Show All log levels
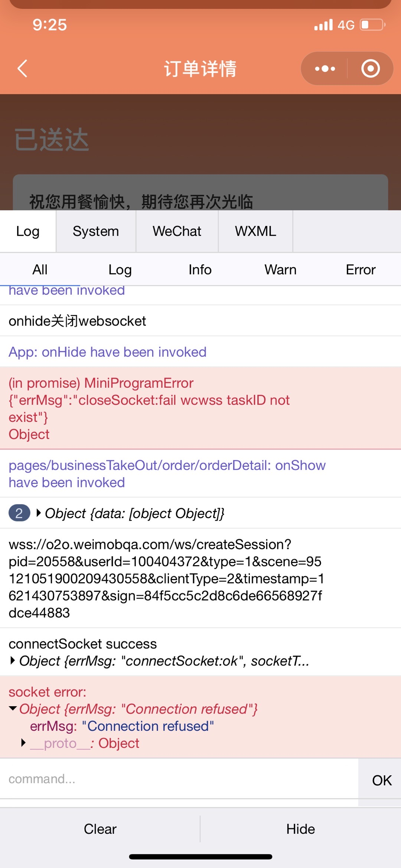The height and width of the screenshot is (868, 401). click(x=40, y=270)
